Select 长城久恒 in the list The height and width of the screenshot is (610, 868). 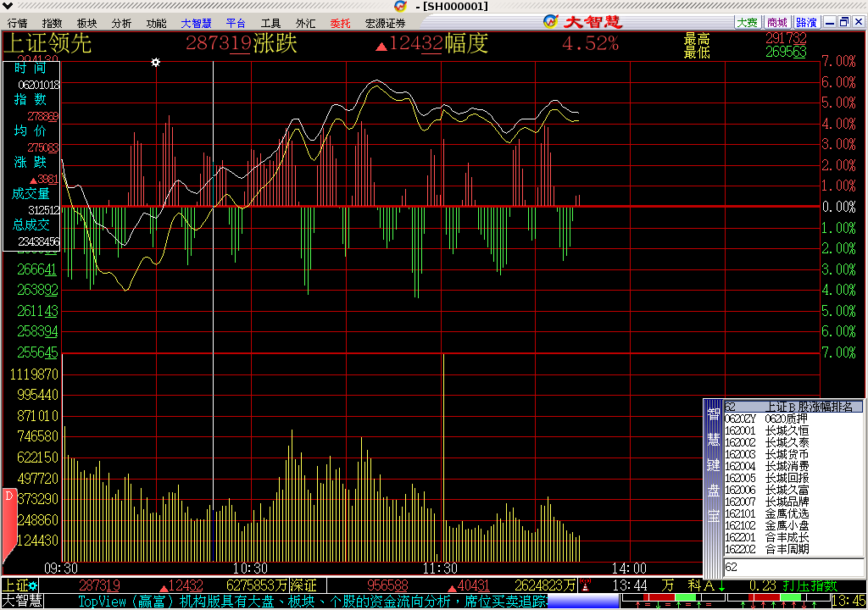click(x=793, y=430)
